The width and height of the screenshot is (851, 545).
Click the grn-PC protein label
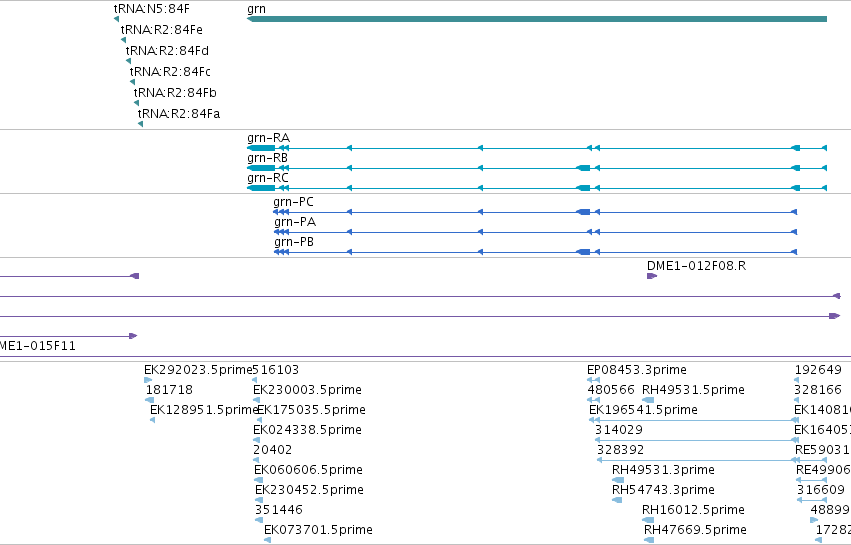pyautogui.click(x=294, y=201)
